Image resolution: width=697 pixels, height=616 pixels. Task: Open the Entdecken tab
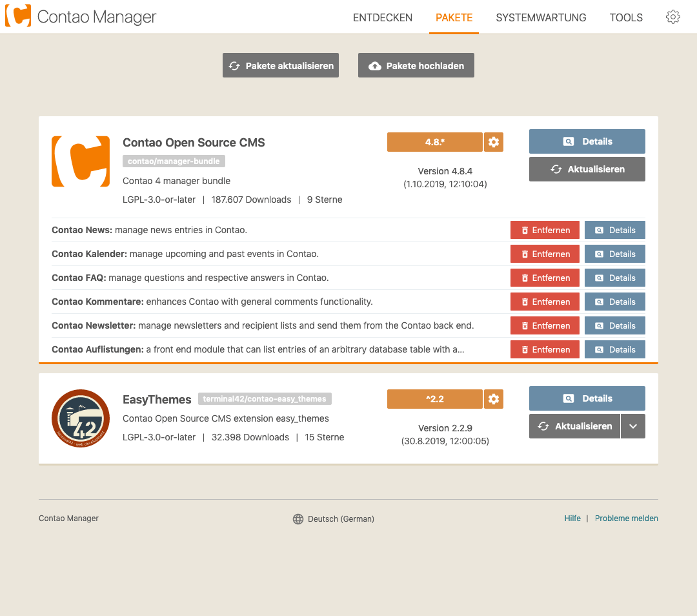click(383, 17)
